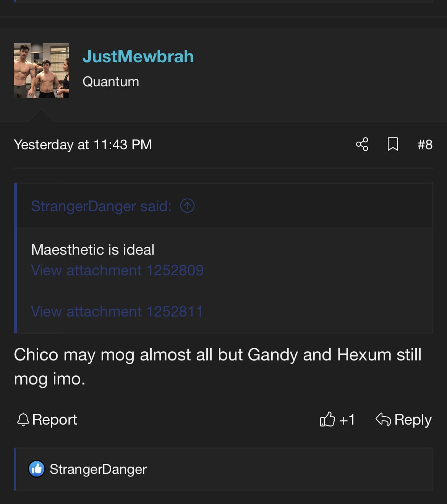Open the post permalink number #8

tap(425, 145)
